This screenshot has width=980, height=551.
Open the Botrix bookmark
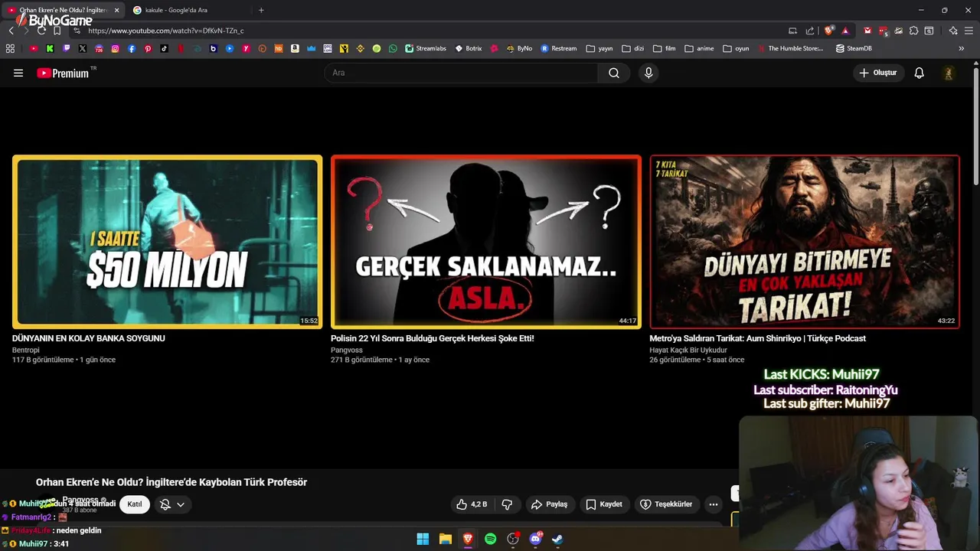(x=469, y=48)
